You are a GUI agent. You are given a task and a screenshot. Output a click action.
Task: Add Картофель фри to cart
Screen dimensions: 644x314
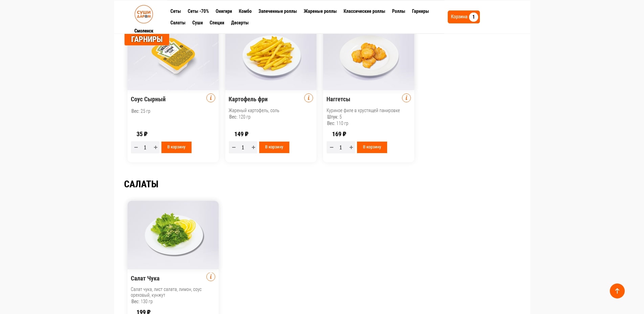(274, 147)
